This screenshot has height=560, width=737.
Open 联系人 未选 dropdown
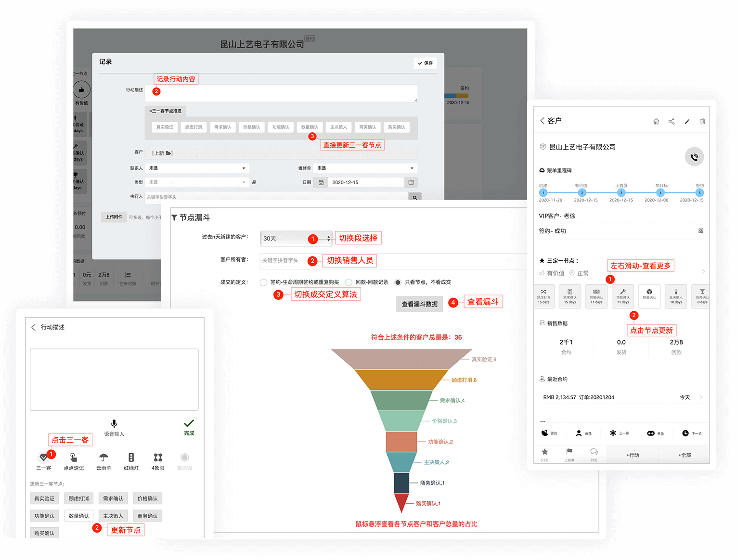pos(196,168)
